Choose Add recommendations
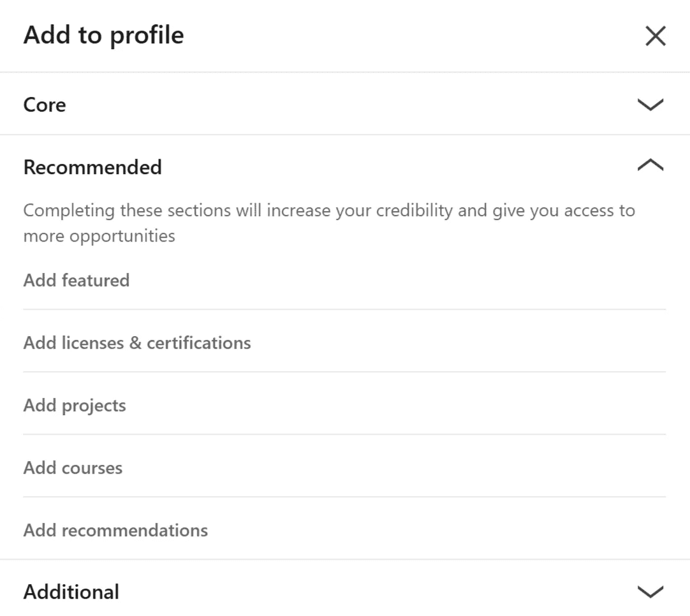Image resolution: width=690 pixels, height=616 pixels. tap(115, 531)
